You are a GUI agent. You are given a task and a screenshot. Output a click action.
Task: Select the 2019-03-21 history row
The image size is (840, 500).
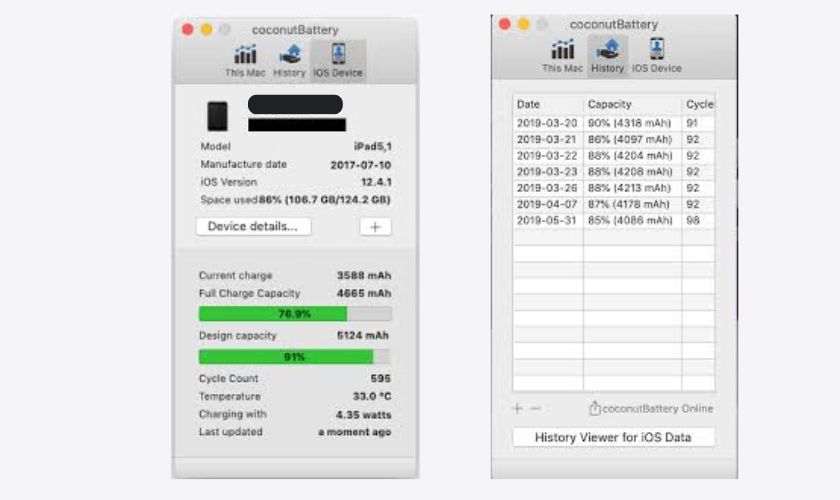tap(613, 139)
